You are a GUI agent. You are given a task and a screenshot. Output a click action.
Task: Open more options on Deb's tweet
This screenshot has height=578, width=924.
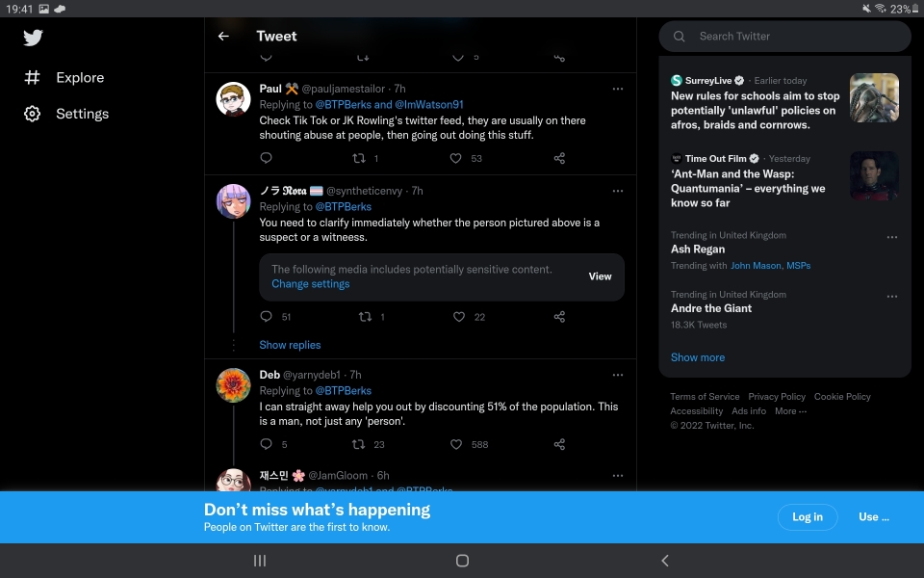[618, 375]
